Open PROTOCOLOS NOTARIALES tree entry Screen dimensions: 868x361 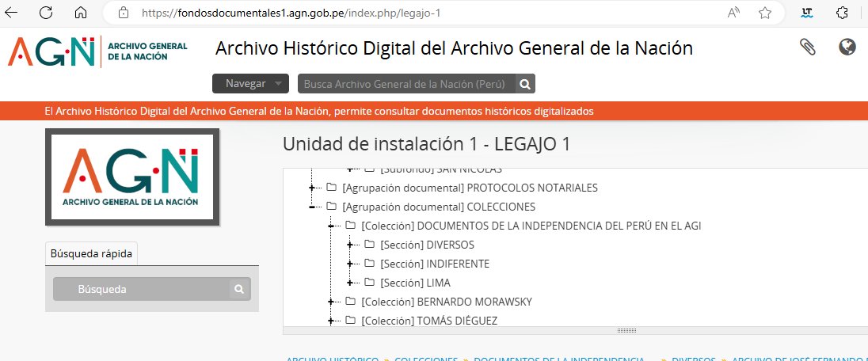pyautogui.click(x=470, y=188)
